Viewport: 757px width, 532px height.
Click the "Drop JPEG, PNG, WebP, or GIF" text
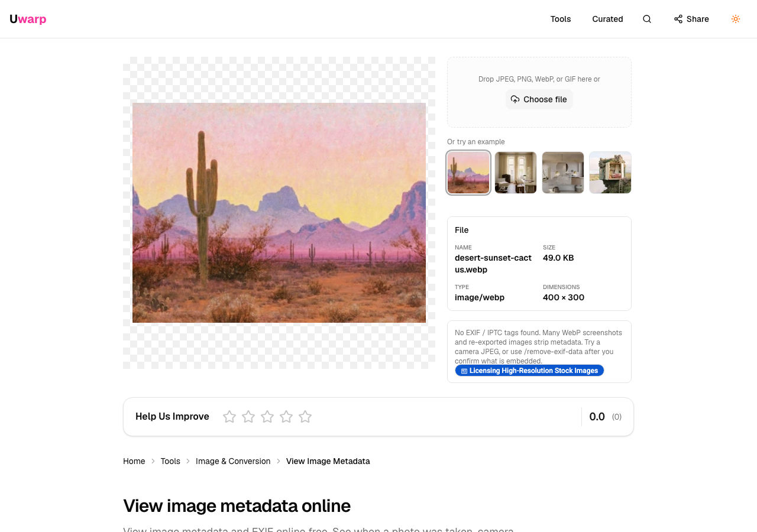(539, 79)
